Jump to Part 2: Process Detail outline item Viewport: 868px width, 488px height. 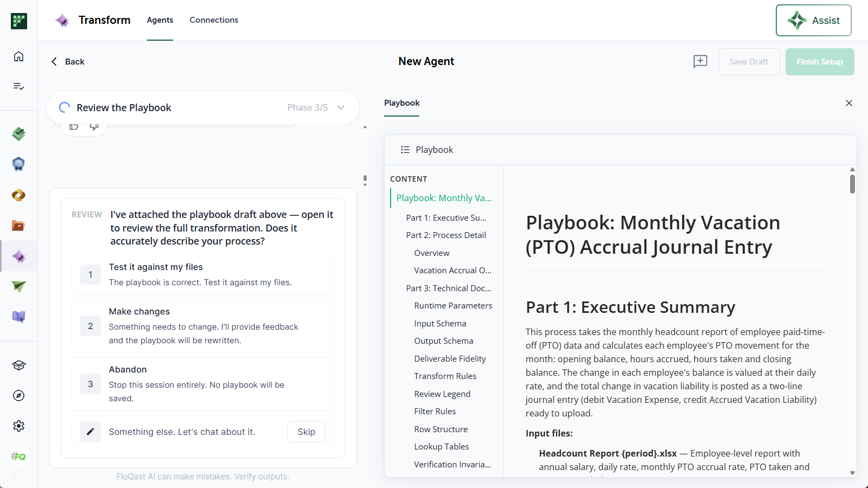click(x=446, y=235)
